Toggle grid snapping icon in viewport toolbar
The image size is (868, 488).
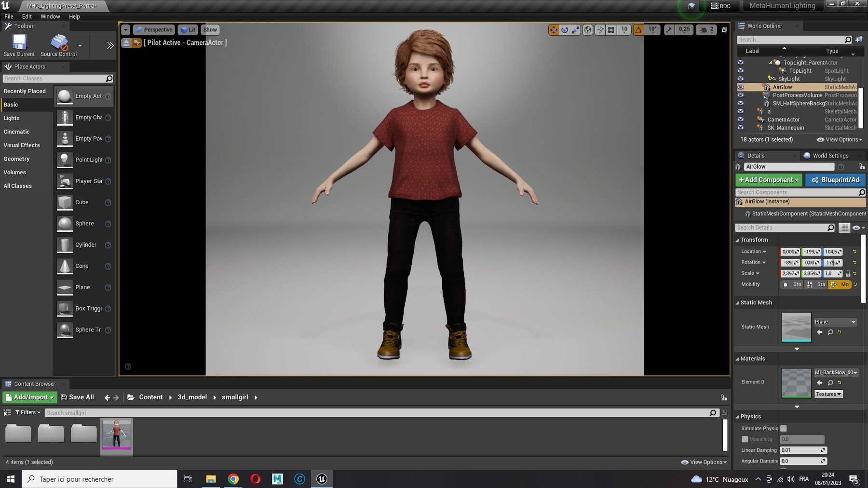(611, 30)
